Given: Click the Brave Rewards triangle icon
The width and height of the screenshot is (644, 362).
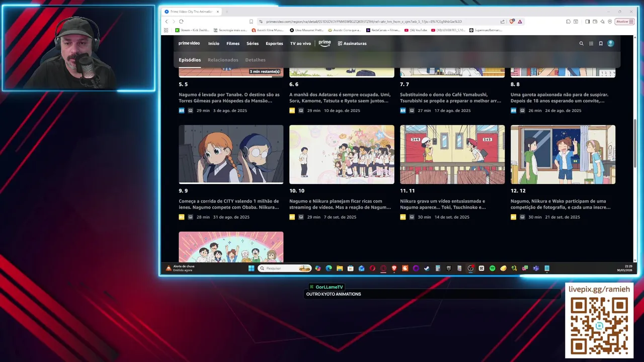Looking at the screenshot, I should coord(520,22).
